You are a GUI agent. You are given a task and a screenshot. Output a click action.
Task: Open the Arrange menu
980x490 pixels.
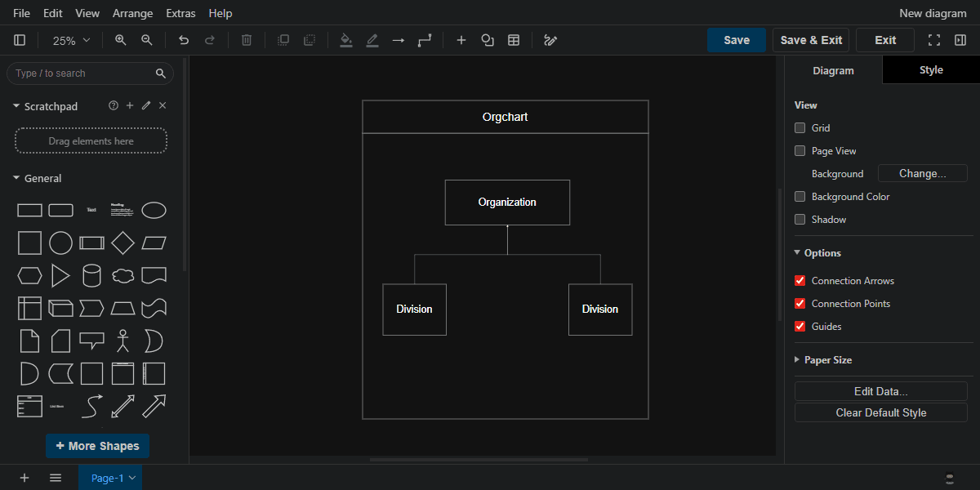pyautogui.click(x=132, y=13)
